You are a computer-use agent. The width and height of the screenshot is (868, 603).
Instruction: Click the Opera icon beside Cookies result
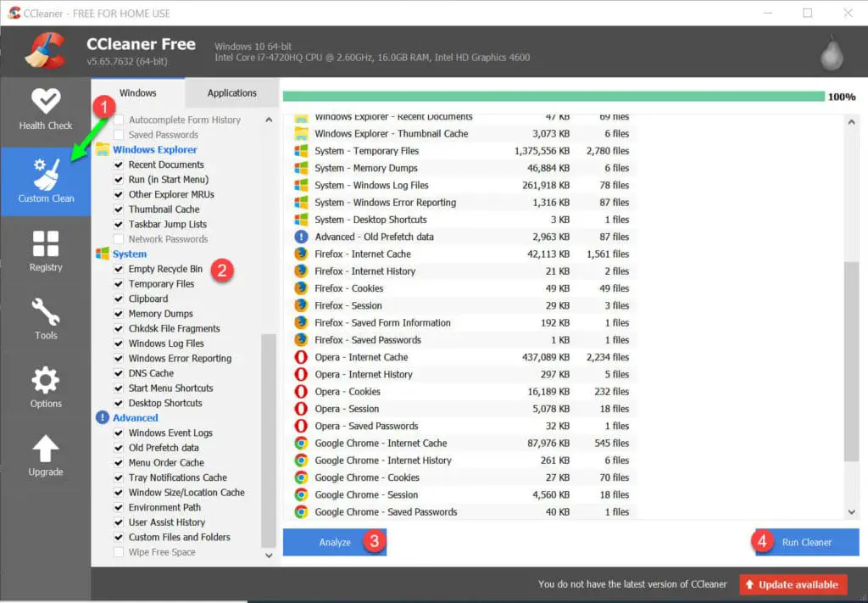[301, 392]
